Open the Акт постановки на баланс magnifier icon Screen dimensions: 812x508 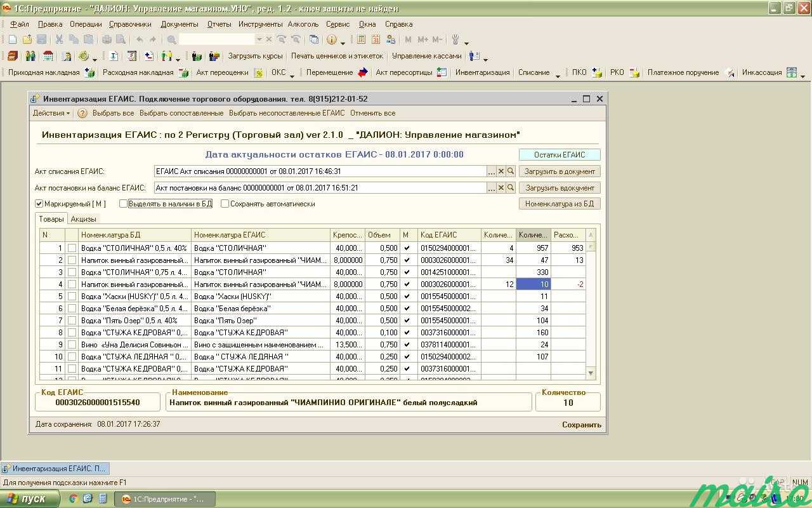511,188
